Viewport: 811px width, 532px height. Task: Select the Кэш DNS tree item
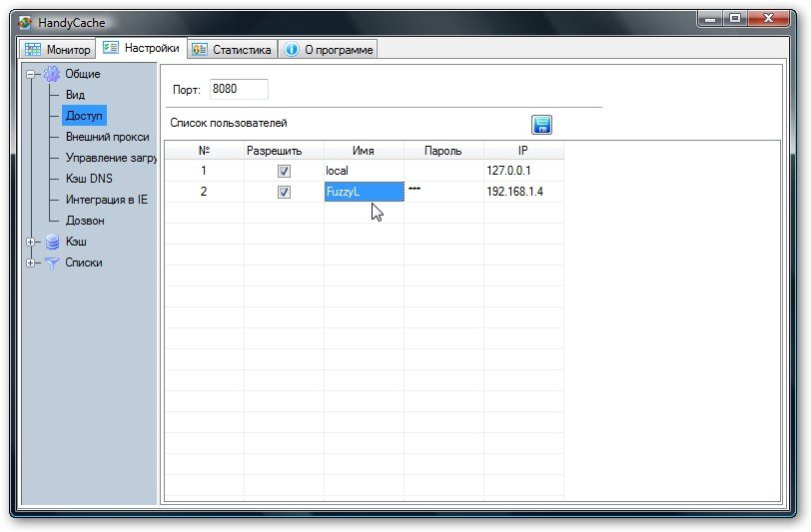click(x=89, y=179)
